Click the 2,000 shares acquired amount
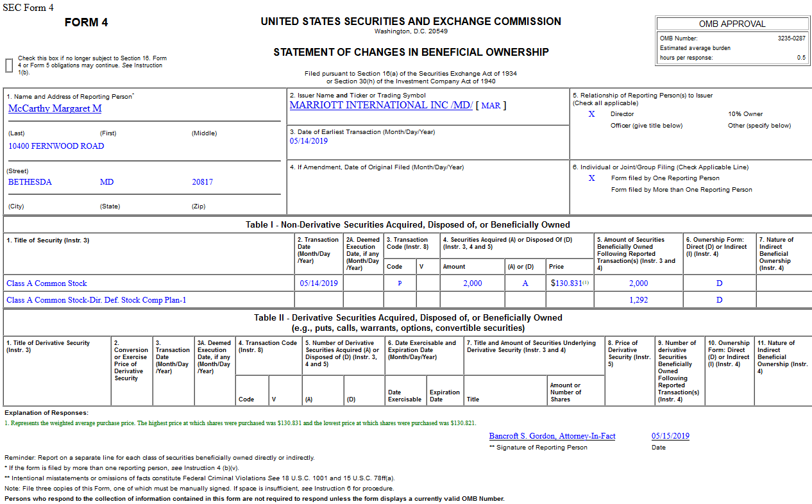Viewport: 812px width, 504px height. point(471,283)
